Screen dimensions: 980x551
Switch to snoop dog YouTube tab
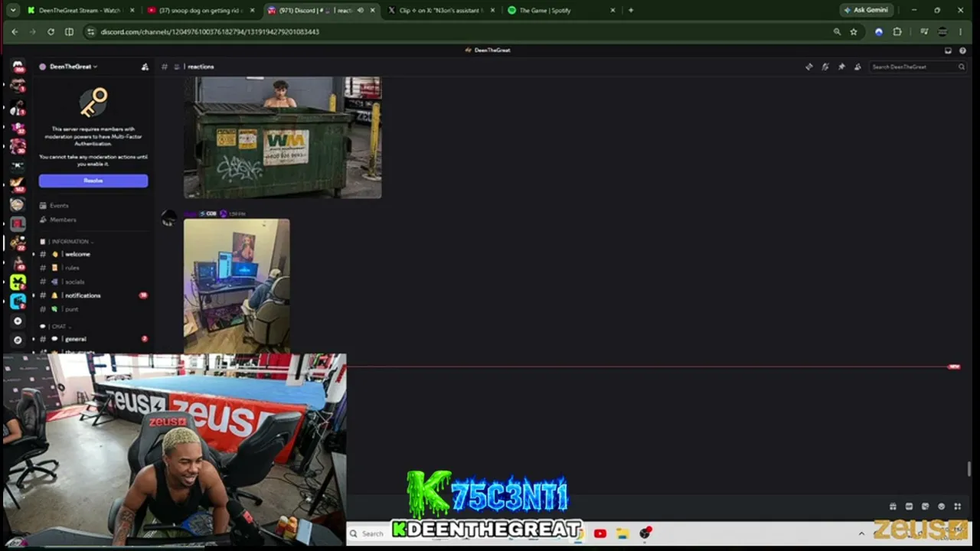tap(201, 10)
